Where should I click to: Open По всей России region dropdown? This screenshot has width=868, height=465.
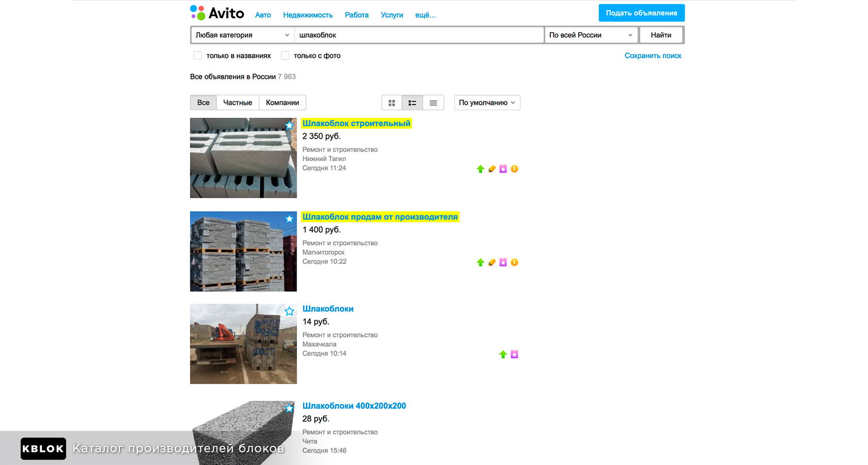591,35
